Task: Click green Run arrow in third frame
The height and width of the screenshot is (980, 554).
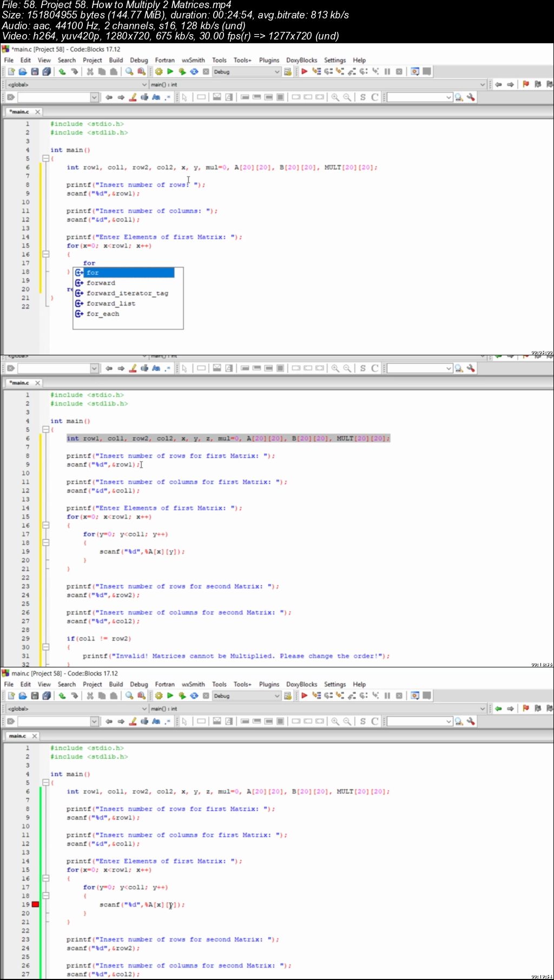Action: click(170, 696)
